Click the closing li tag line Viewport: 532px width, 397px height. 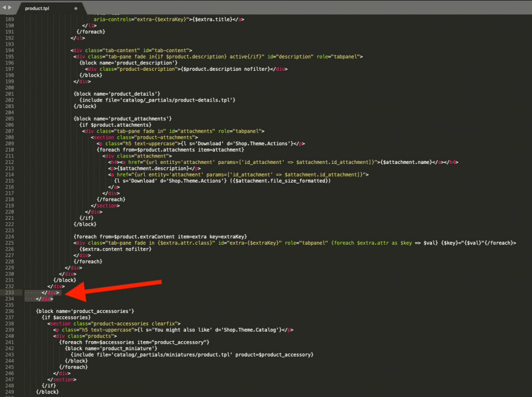coord(89,26)
